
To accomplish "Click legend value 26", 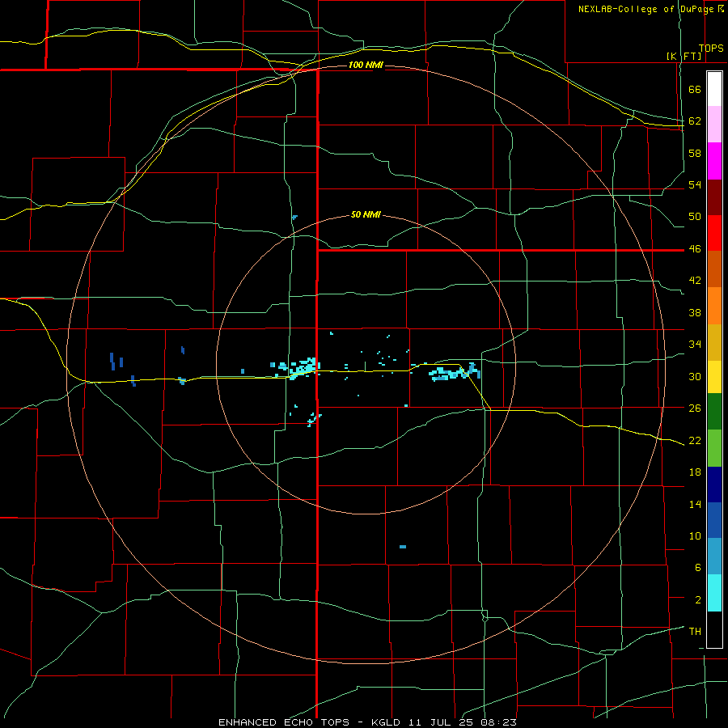I will tap(695, 408).
